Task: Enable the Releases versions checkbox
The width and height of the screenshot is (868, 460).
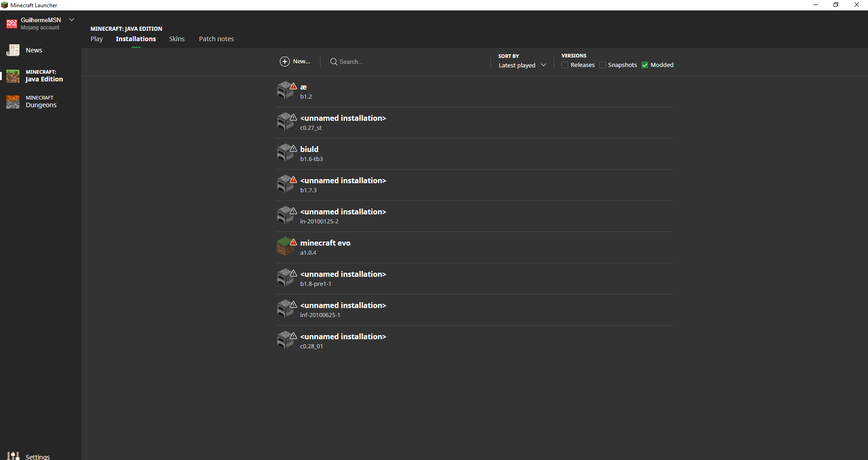Action: (565, 65)
